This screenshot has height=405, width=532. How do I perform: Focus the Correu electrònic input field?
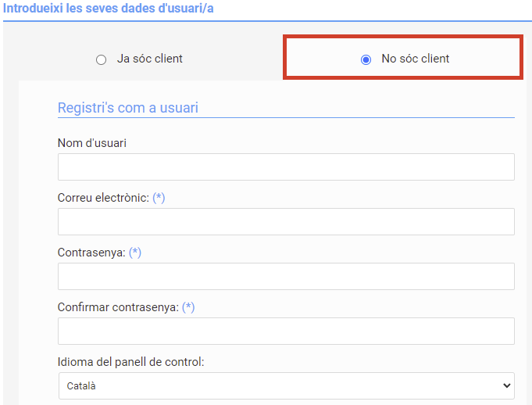(286, 222)
